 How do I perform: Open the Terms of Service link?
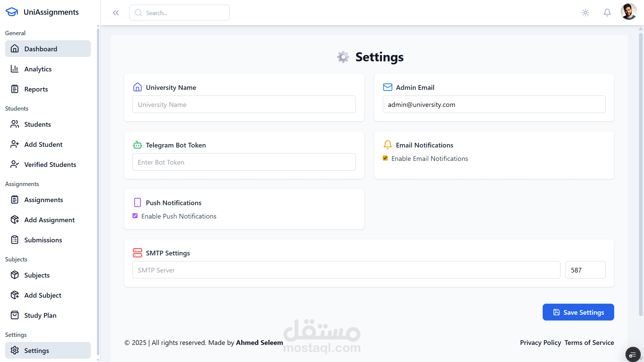point(589,343)
